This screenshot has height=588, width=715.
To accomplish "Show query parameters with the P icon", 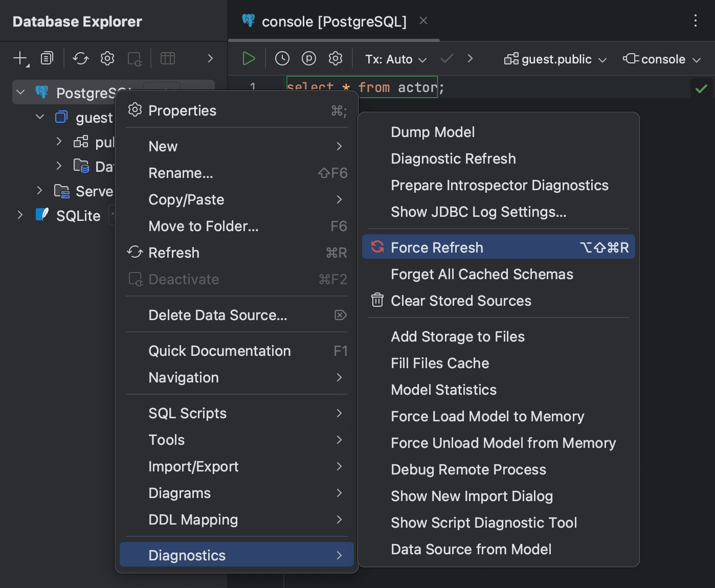I will tap(308, 58).
